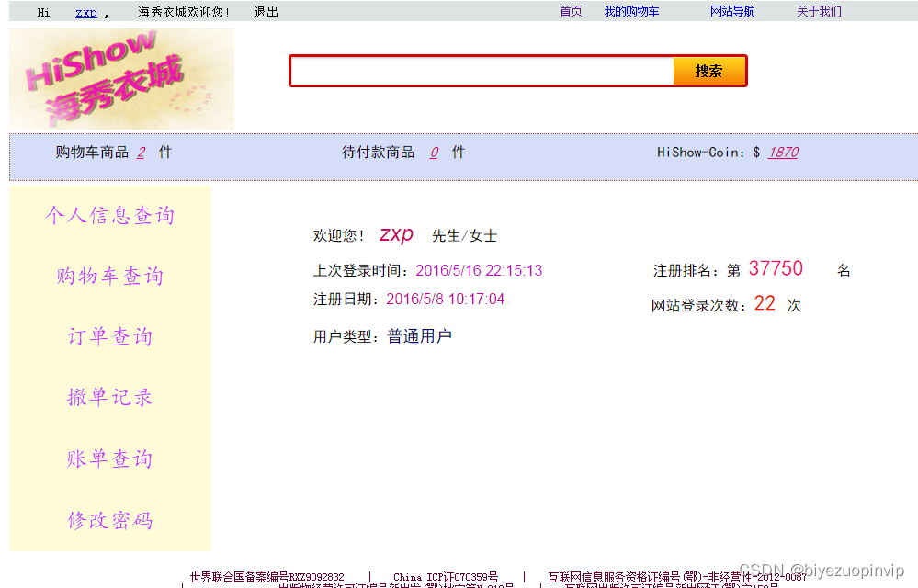Select 账单查询 in sidebar
This screenshot has height=588, width=918.
(x=110, y=458)
